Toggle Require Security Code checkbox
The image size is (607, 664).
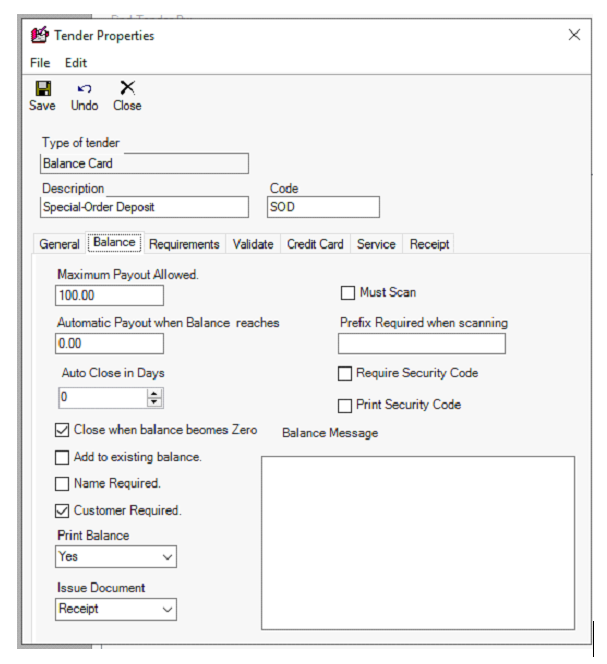click(x=345, y=374)
